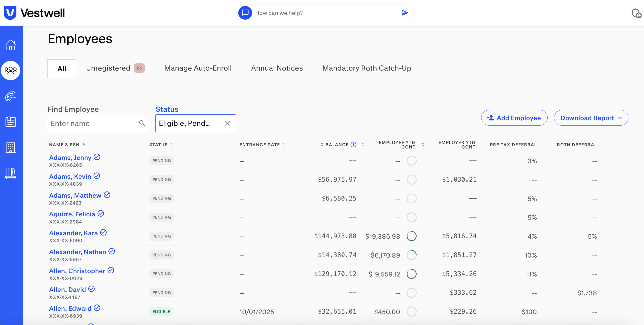Click the Employees people icon in sidebar
The image size is (644, 325).
[x=10, y=71]
